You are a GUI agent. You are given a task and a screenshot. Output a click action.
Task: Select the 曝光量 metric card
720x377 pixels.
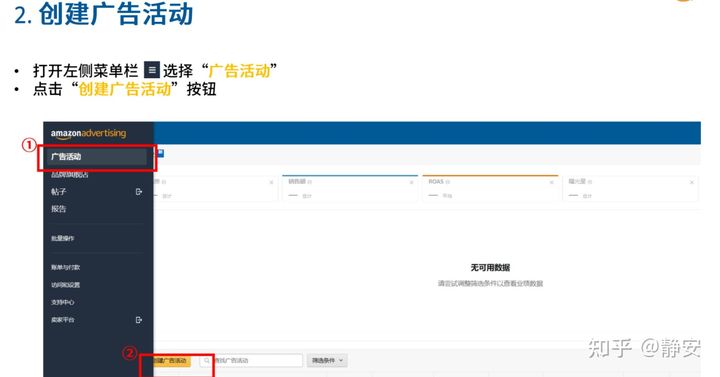pyautogui.click(x=630, y=188)
